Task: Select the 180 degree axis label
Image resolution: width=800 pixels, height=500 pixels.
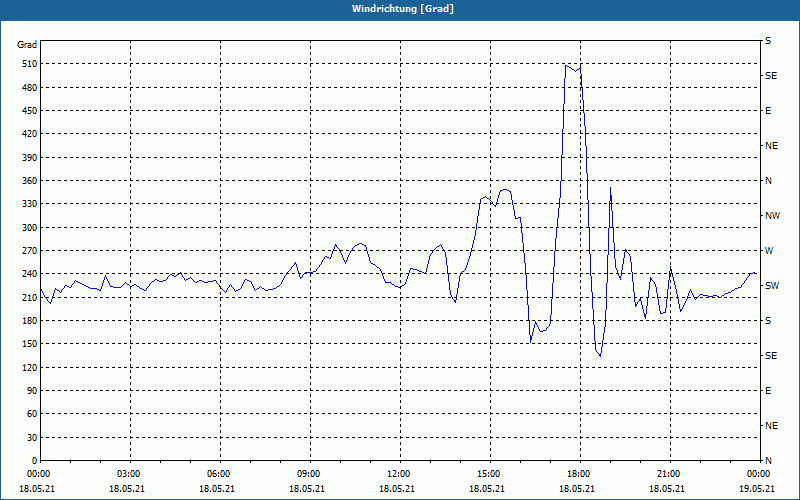Action: (x=30, y=320)
